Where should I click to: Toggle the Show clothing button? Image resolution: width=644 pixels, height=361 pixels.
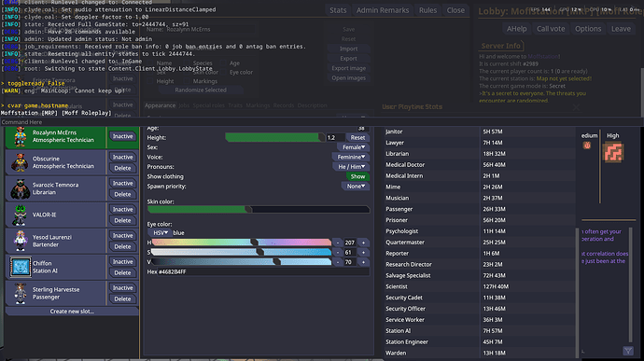click(x=357, y=176)
